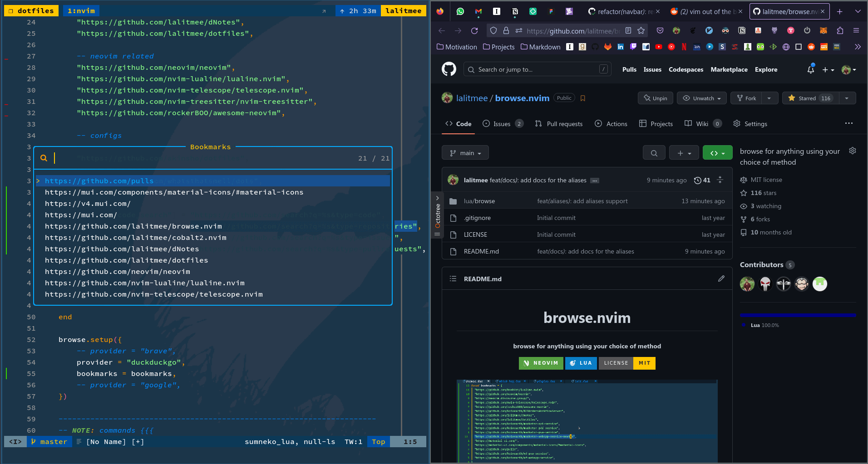The width and height of the screenshot is (868, 464).
Task: Open the green Code clone dropdown
Action: [718, 153]
